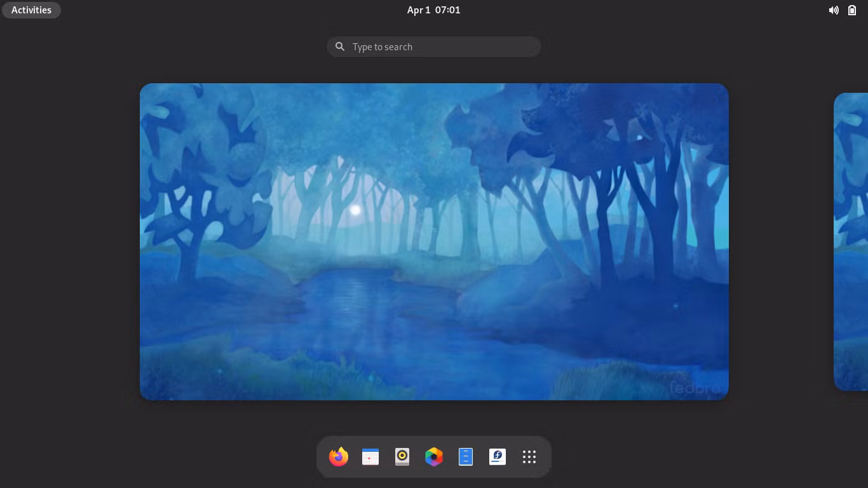Open the clock showing Apr 1 07:01

tap(434, 10)
